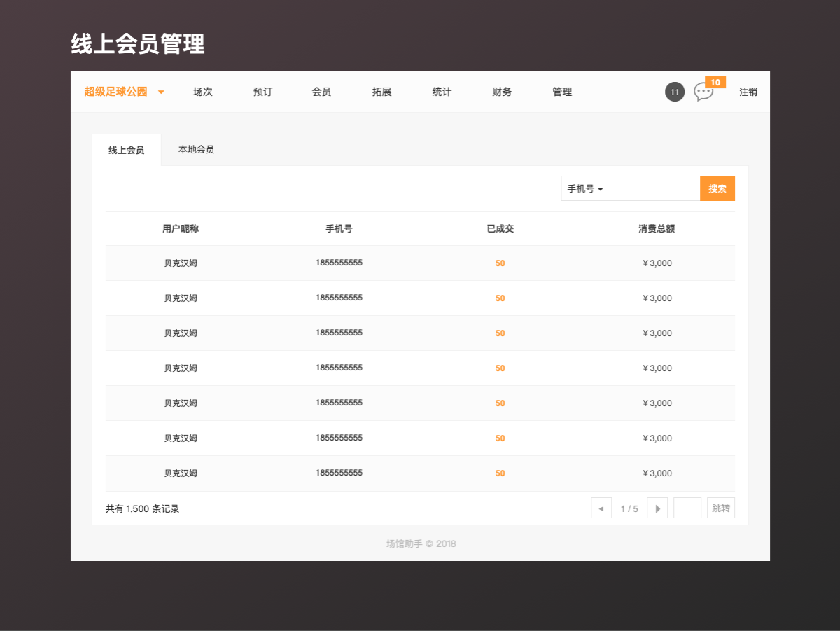The height and width of the screenshot is (631, 840).
Task: Open the 会员 menu
Action: click(x=321, y=92)
